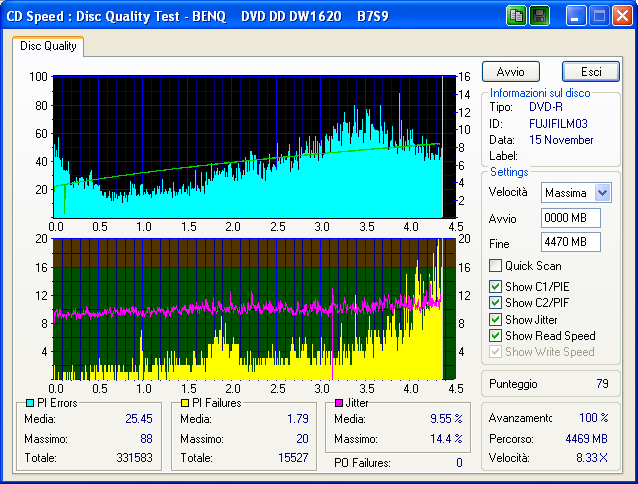Select the Disc Quality tab
The height and width of the screenshot is (484, 638).
tap(48, 46)
